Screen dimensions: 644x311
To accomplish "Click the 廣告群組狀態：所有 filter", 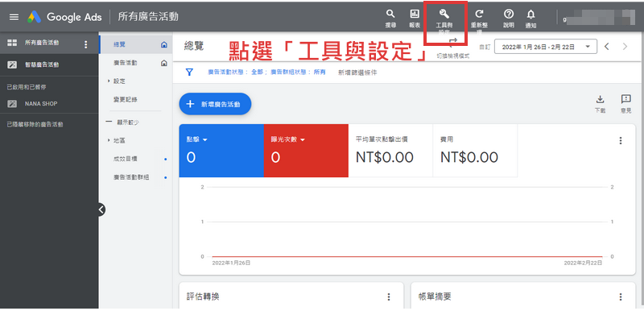I will pyautogui.click(x=297, y=73).
